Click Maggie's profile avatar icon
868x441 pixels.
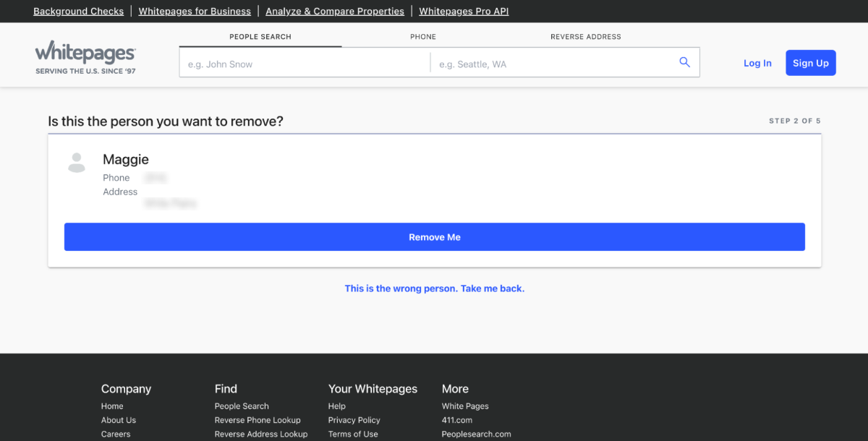point(77,163)
